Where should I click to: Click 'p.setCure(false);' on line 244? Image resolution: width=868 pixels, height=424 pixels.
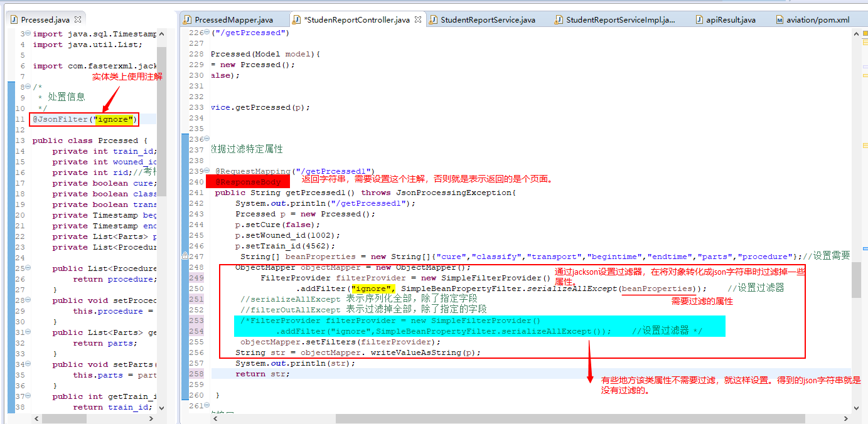[277, 225]
